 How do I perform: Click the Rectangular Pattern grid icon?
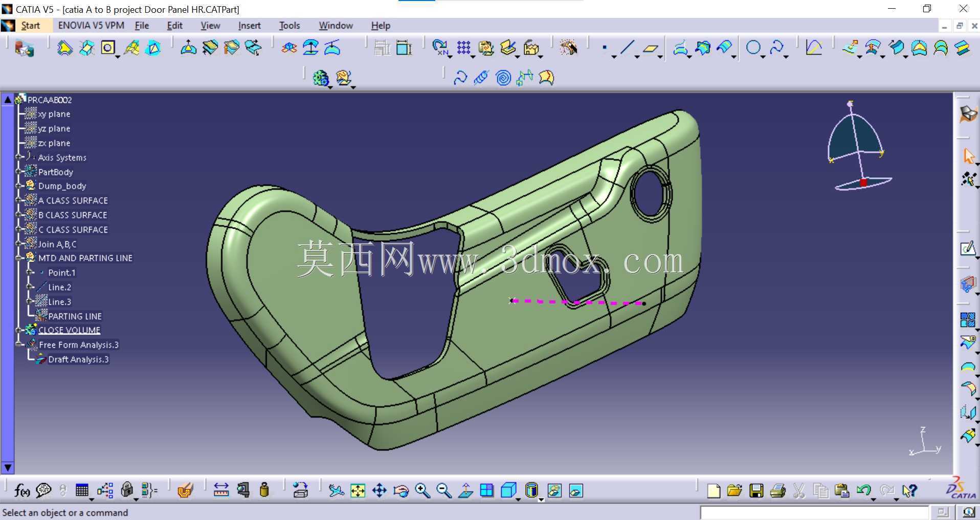pos(463,48)
